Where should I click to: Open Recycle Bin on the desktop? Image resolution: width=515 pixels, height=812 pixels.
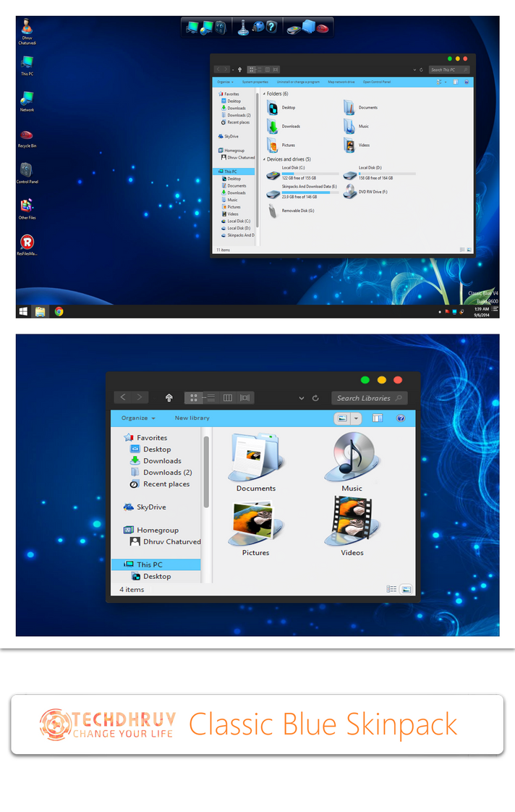click(27, 137)
